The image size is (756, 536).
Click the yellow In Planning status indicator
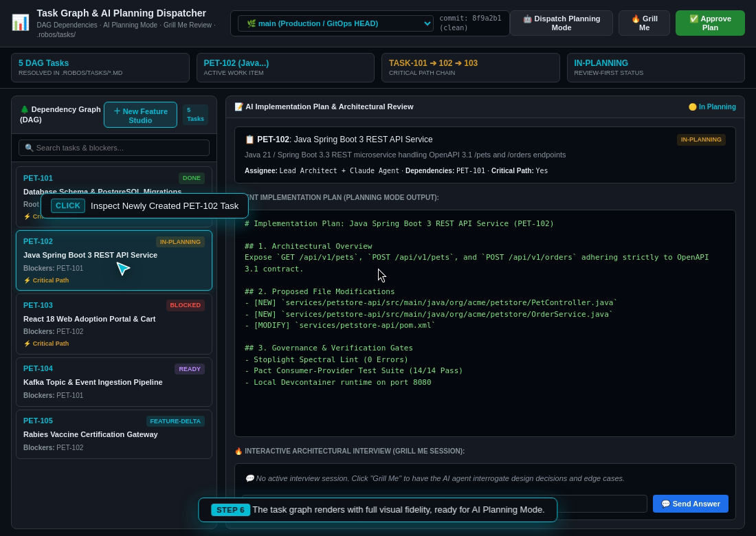point(712,107)
